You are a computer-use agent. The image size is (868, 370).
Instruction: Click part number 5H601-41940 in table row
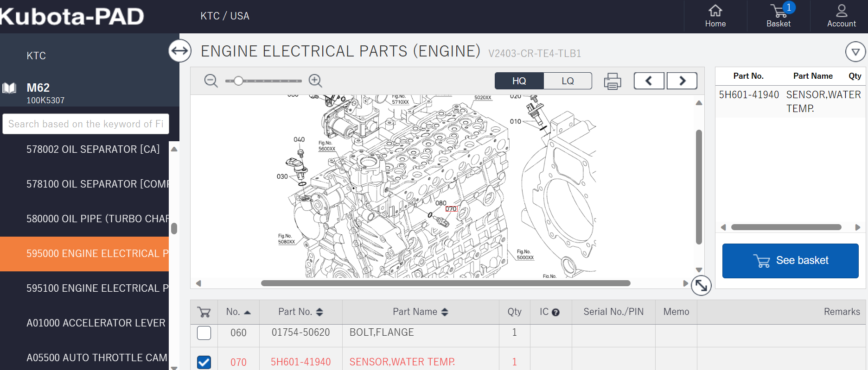coord(300,362)
